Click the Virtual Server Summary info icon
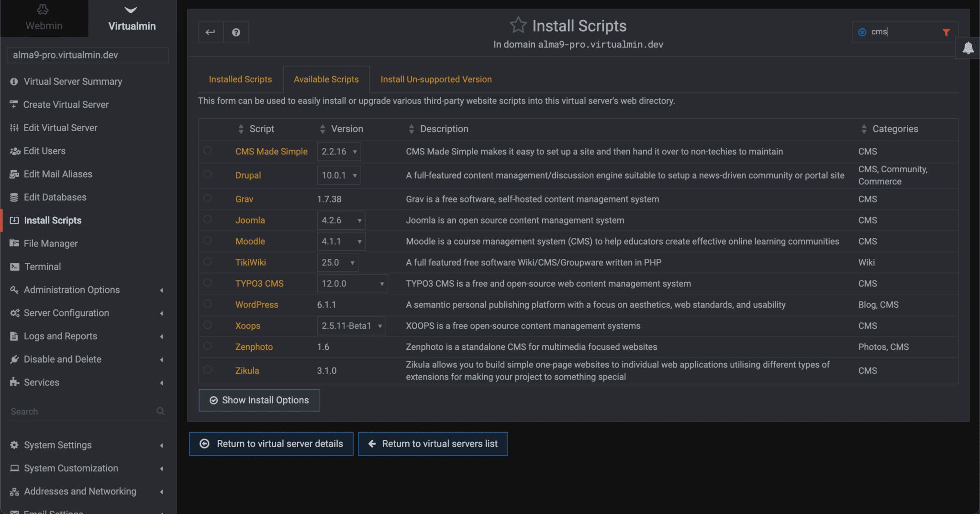The image size is (980, 514). click(14, 81)
